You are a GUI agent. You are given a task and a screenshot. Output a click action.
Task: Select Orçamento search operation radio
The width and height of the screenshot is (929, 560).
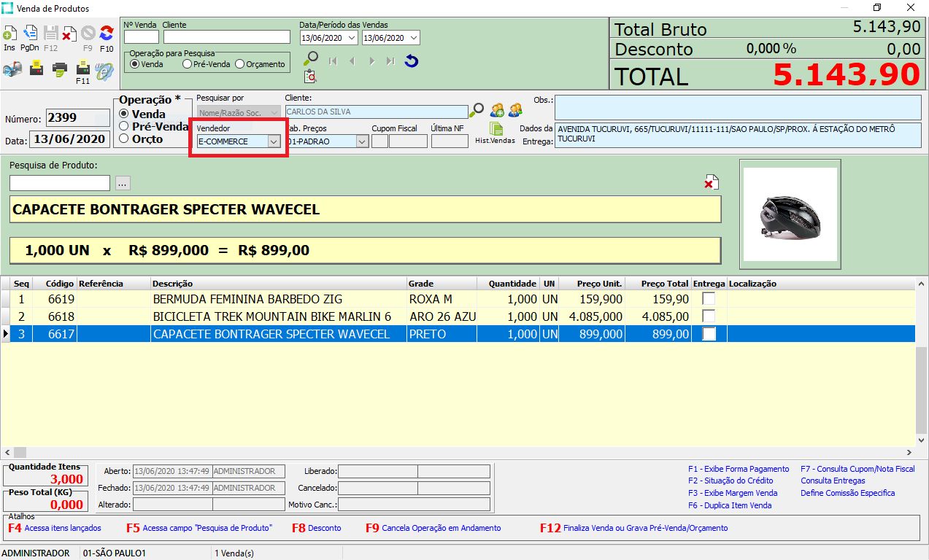click(x=240, y=64)
